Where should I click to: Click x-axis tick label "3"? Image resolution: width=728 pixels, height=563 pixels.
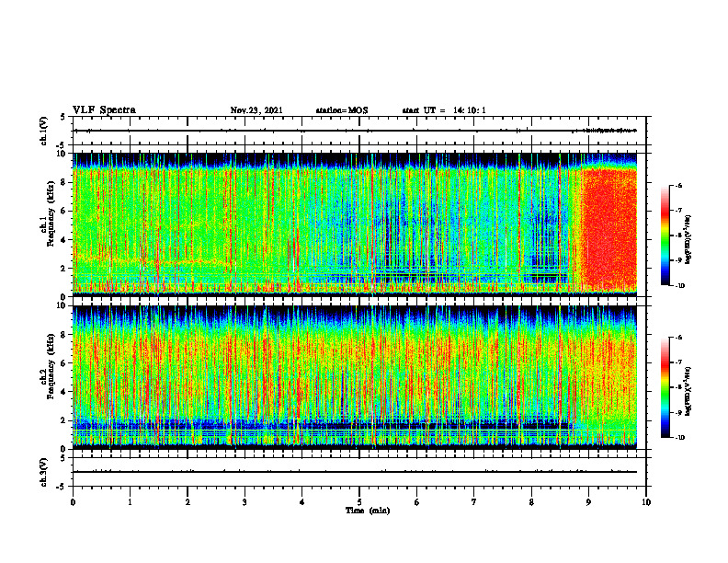point(245,502)
